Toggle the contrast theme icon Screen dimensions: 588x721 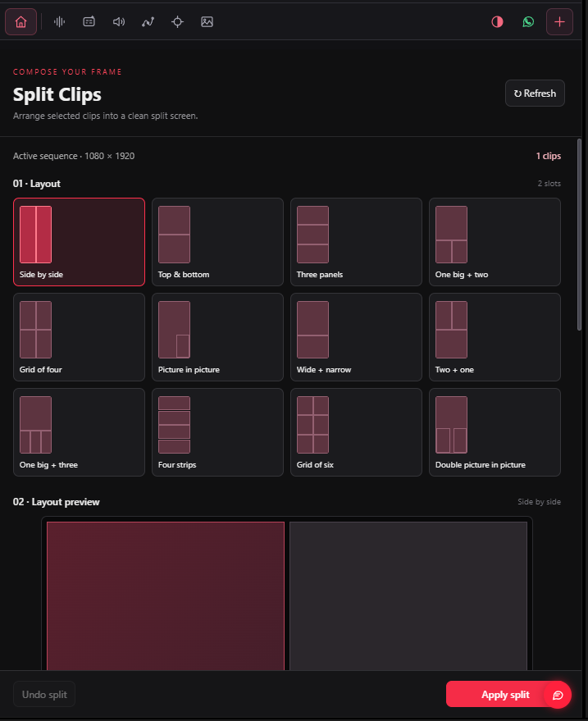tap(497, 21)
